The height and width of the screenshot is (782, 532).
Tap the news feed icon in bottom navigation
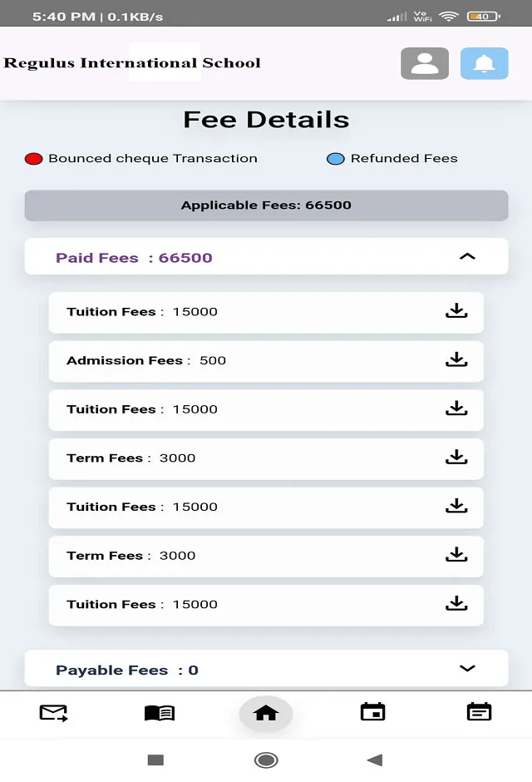point(479,713)
